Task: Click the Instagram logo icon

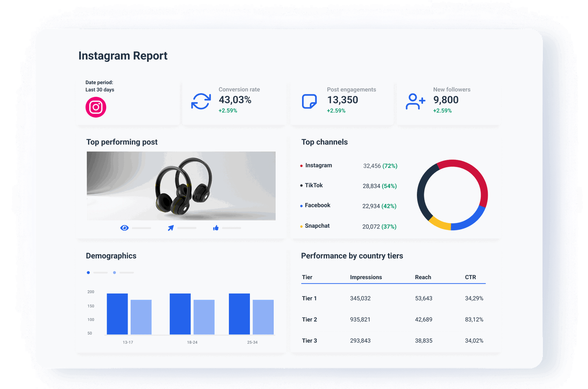Action: 97,107
